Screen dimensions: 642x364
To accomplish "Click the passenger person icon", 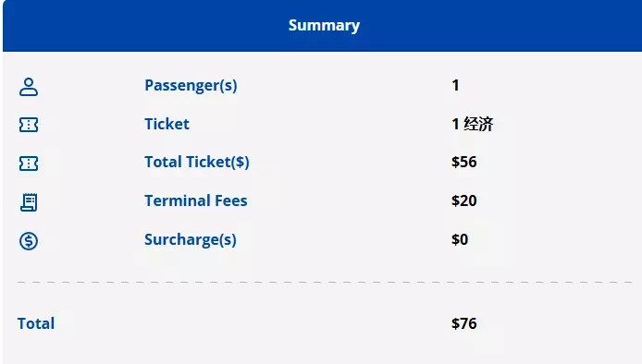I will 29,87.
